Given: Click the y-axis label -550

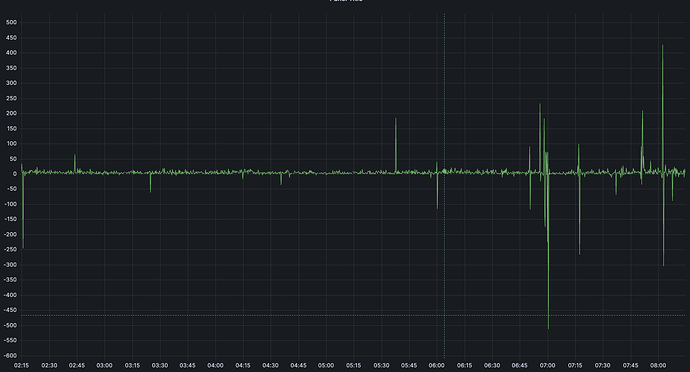Looking at the screenshot, I should pos(11,341).
